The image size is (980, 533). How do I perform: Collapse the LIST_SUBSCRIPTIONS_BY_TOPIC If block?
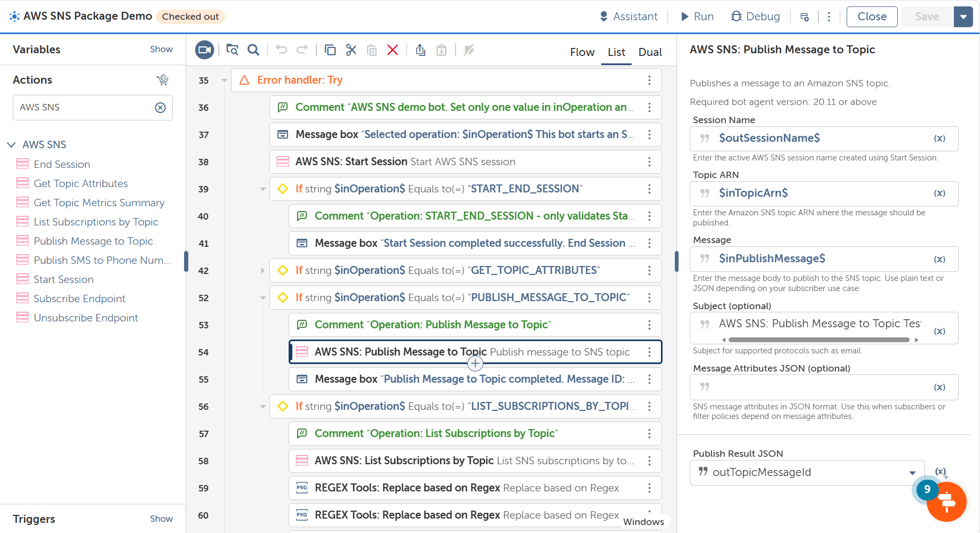tap(262, 407)
